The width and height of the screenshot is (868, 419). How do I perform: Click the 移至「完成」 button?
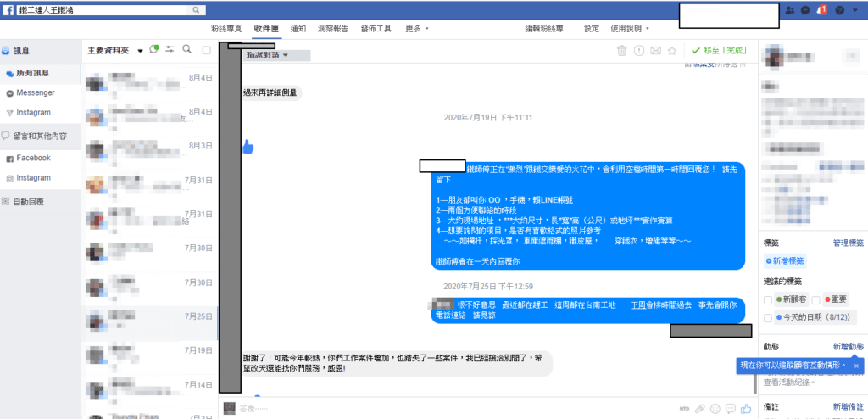click(x=719, y=51)
